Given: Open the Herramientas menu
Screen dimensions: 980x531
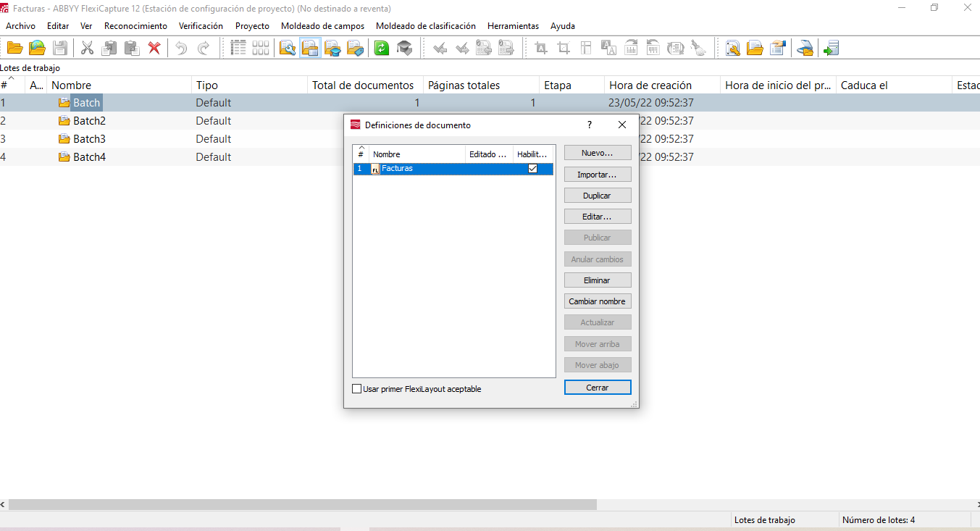Looking at the screenshot, I should (513, 25).
